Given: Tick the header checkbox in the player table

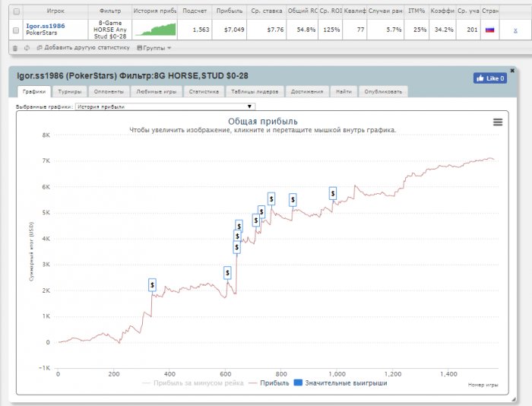Looking at the screenshot, I should click(x=16, y=11).
